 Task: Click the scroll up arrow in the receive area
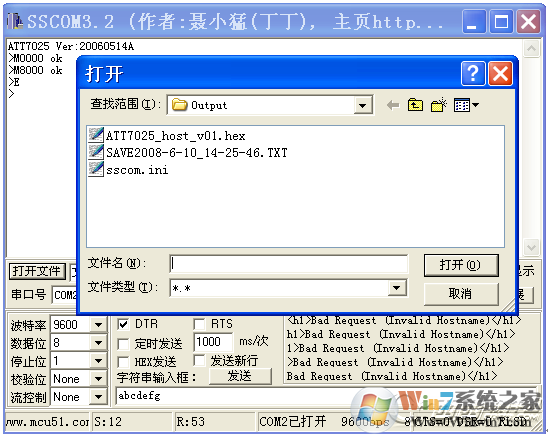tap(531, 49)
